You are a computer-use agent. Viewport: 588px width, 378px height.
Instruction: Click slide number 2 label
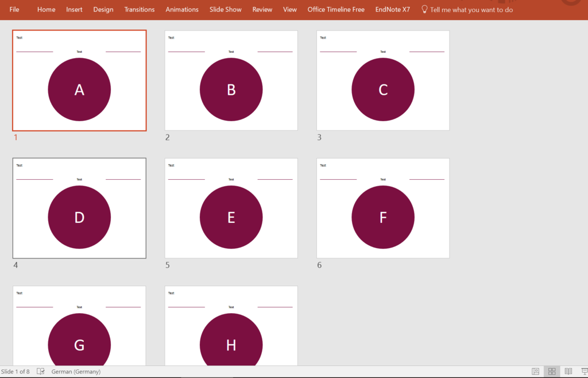[167, 138]
